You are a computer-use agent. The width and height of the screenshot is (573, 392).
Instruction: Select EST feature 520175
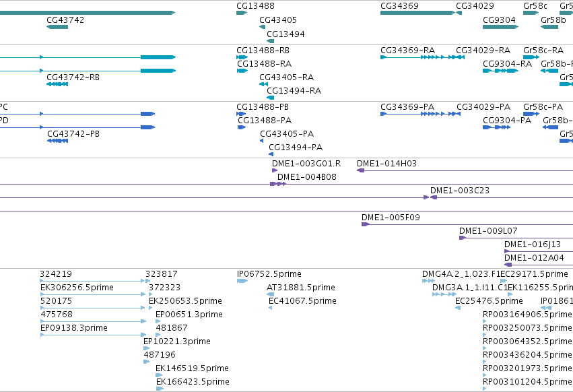click(x=93, y=308)
